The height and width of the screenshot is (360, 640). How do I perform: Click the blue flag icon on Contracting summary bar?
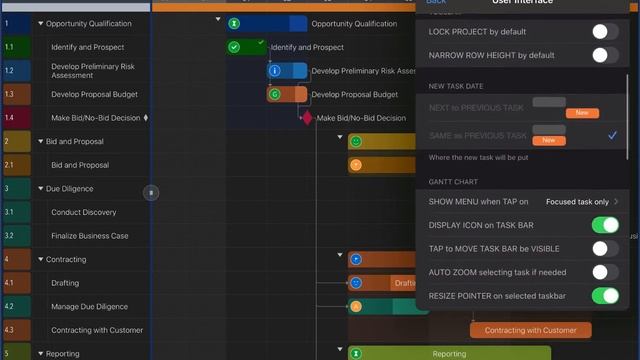[356, 259]
